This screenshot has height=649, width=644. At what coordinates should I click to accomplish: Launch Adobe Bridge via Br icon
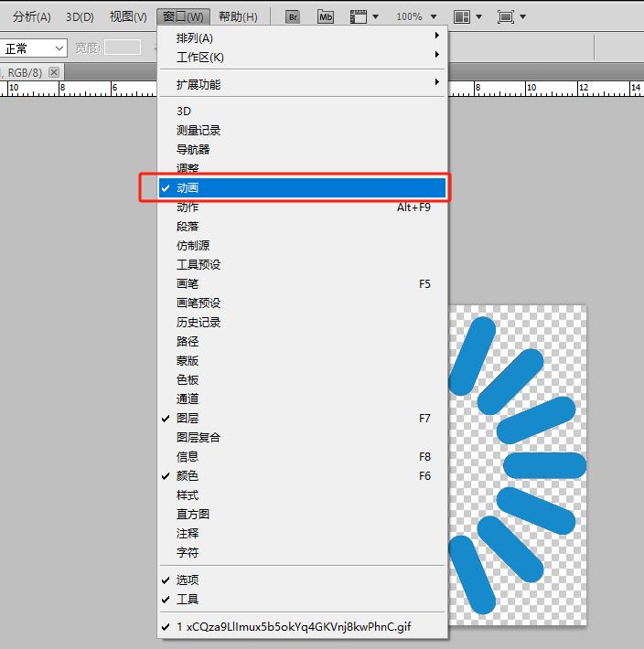pos(293,17)
